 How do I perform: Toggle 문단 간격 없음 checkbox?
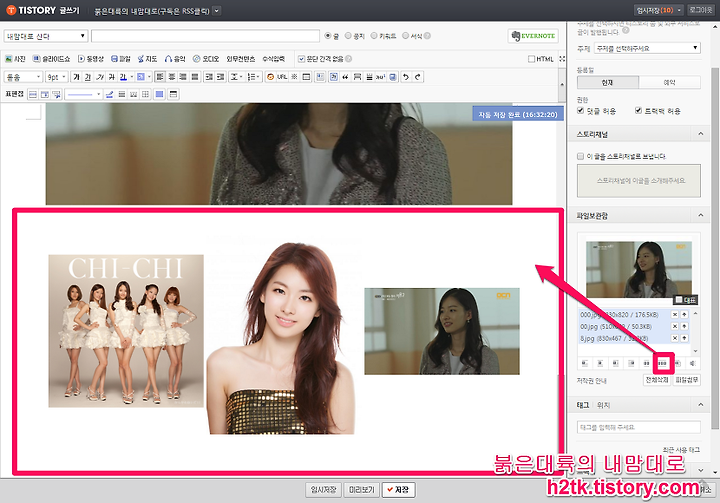[x=301, y=59]
